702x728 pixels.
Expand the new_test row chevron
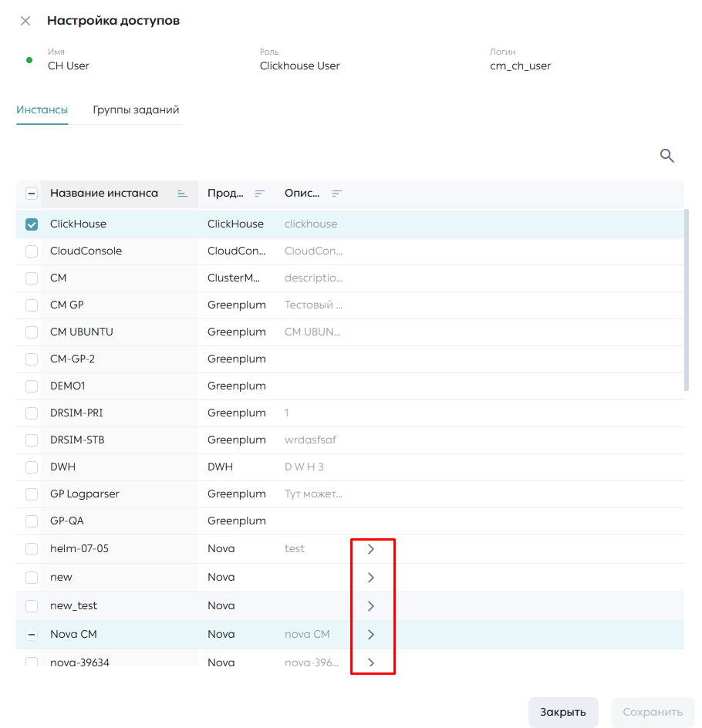pyautogui.click(x=370, y=606)
